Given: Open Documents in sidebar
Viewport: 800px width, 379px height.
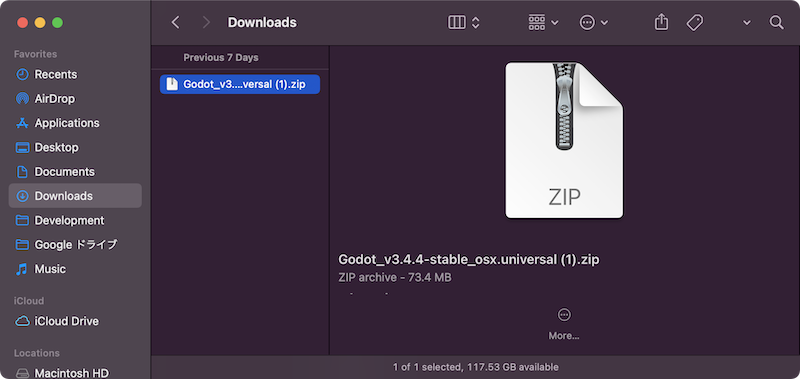Looking at the screenshot, I should pos(75,171).
